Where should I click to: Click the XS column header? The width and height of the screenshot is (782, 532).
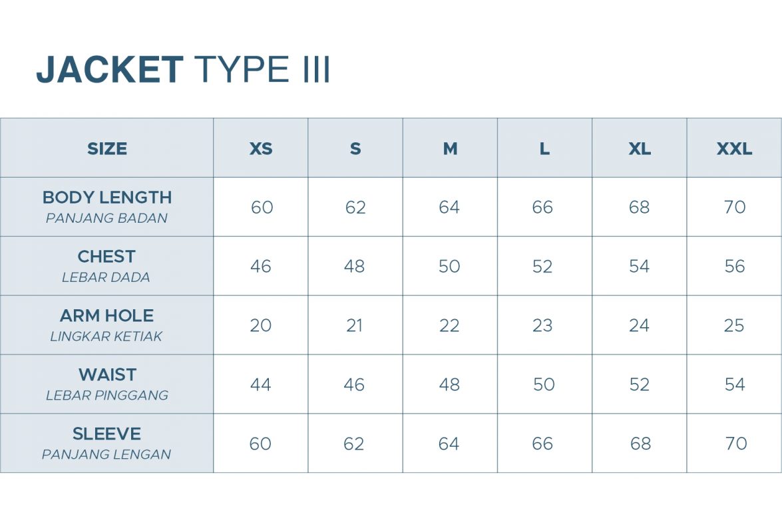[x=261, y=148]
